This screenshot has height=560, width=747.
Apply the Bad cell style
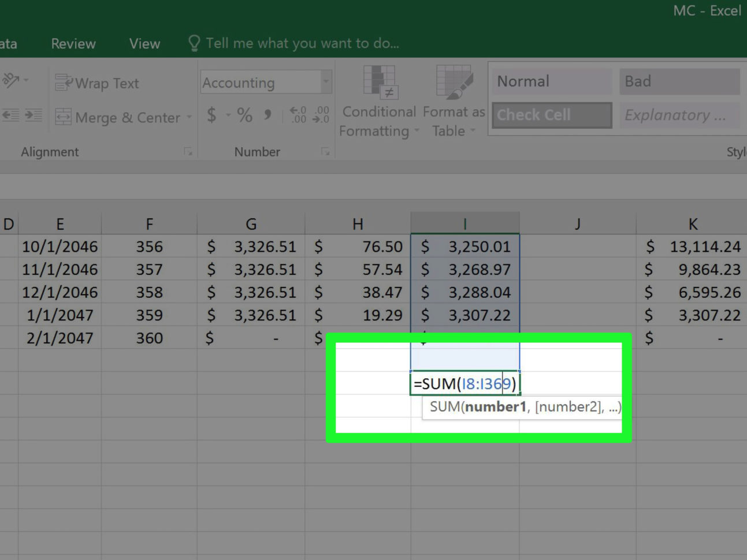pyautogui.click(x=679, y=81)
